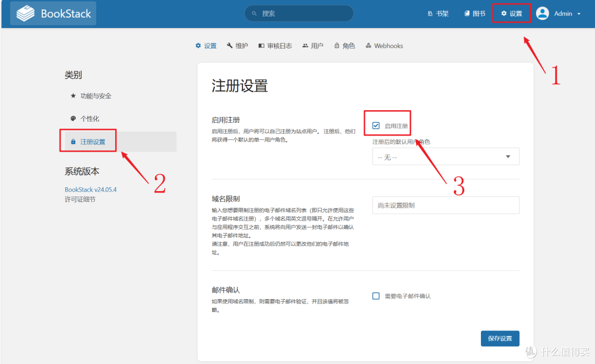The height and width of the screenshot is (364, 595).
Task: Open the Webhooks tab
Action: click(385, 46)
